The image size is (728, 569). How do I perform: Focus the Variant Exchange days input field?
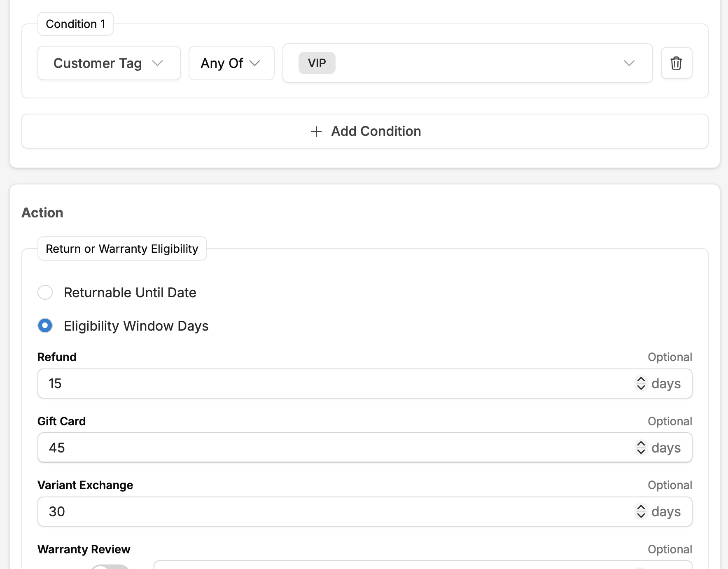[365, 511]
